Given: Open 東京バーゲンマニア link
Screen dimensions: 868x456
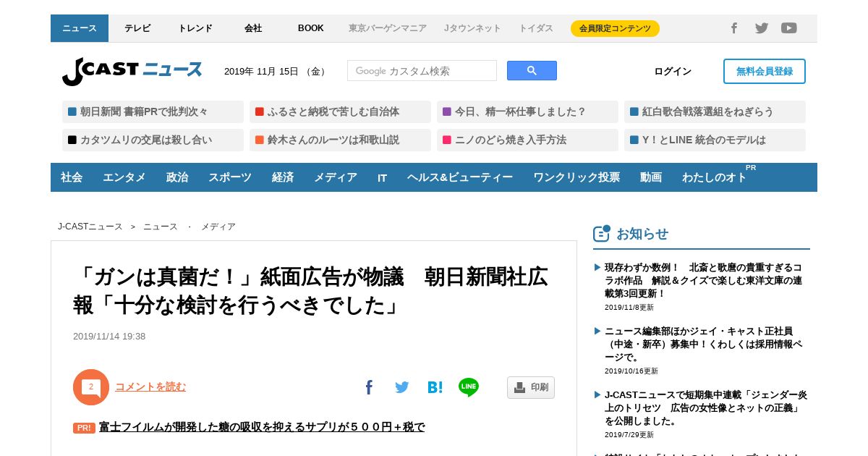Looking at the screenshot, I should (388, 28).
